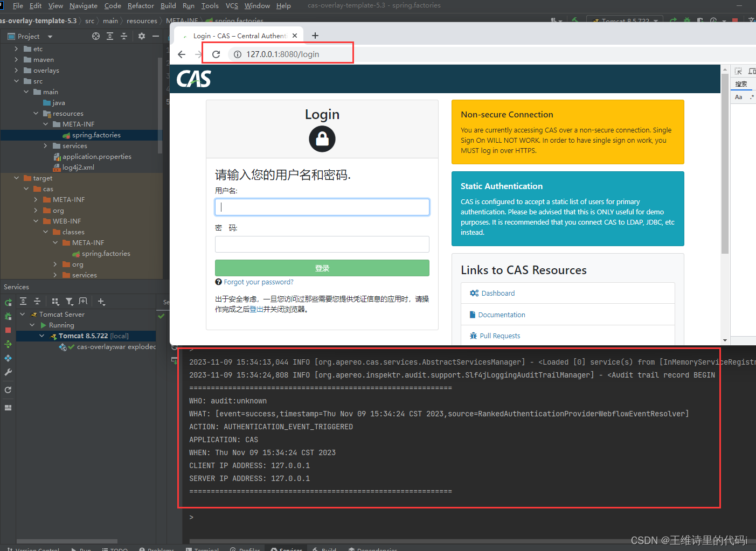Open the Navigate menu
Viewport: 756px width, 551px height.
coord(84,5)
